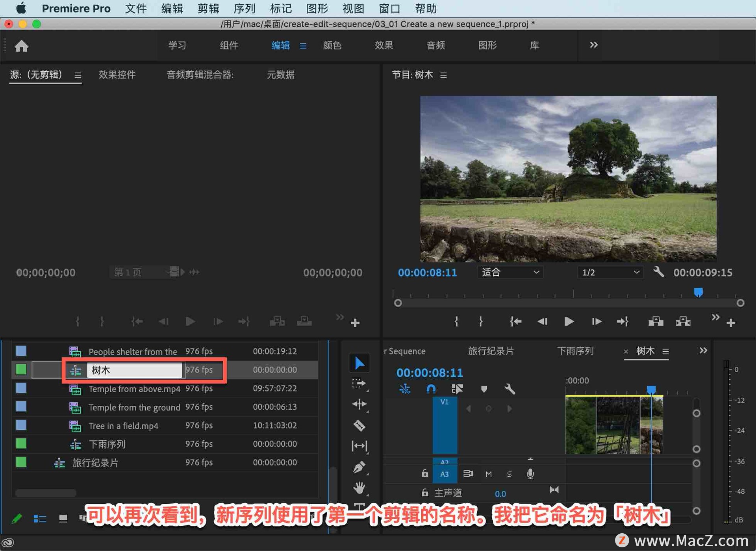Toggle Snap in timeline
Image resolution: width=756 pixels, height=551 pixels.
[x=431, y=389]
